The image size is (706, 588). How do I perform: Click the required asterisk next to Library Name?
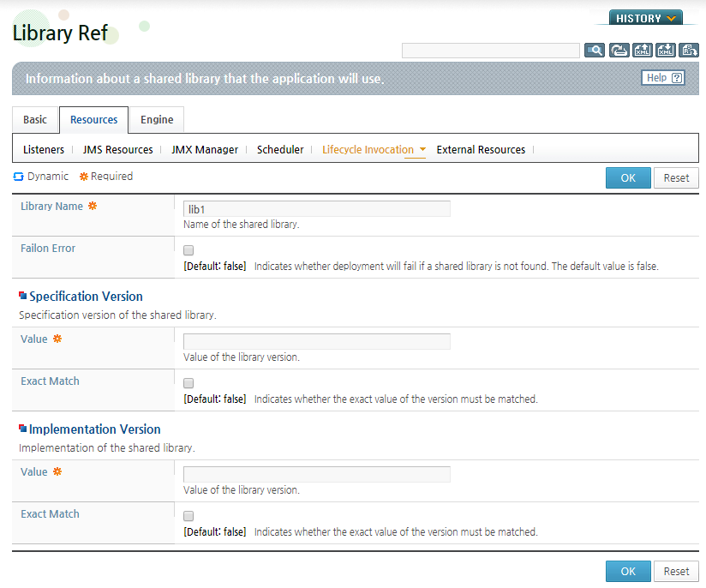93,206
